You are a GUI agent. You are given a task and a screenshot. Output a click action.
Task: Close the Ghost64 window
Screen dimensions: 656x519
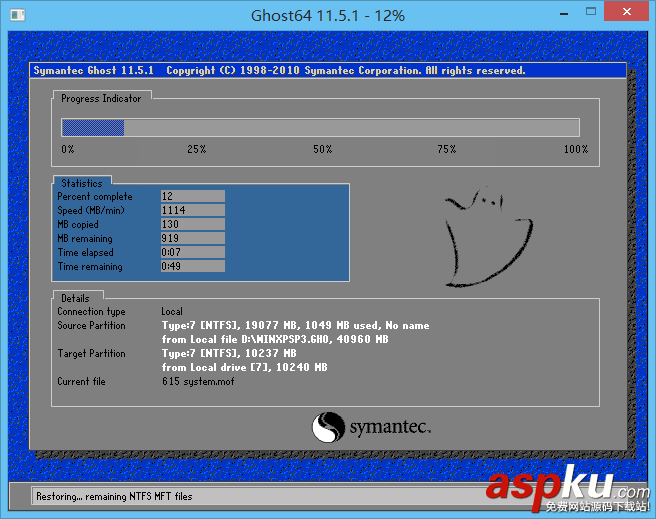pos(626,12)
